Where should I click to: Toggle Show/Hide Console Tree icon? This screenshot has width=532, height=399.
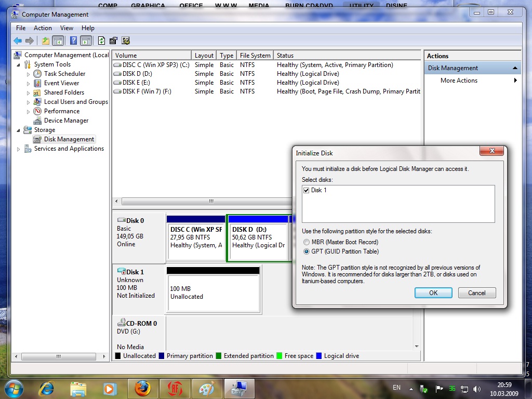58,41
